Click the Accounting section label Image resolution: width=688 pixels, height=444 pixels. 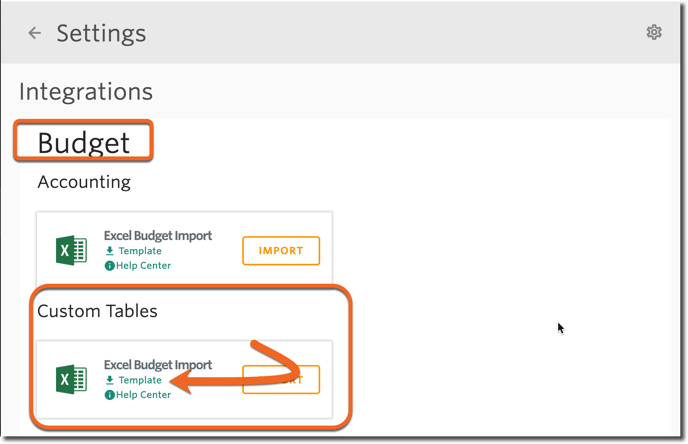(x=84, y=182)
